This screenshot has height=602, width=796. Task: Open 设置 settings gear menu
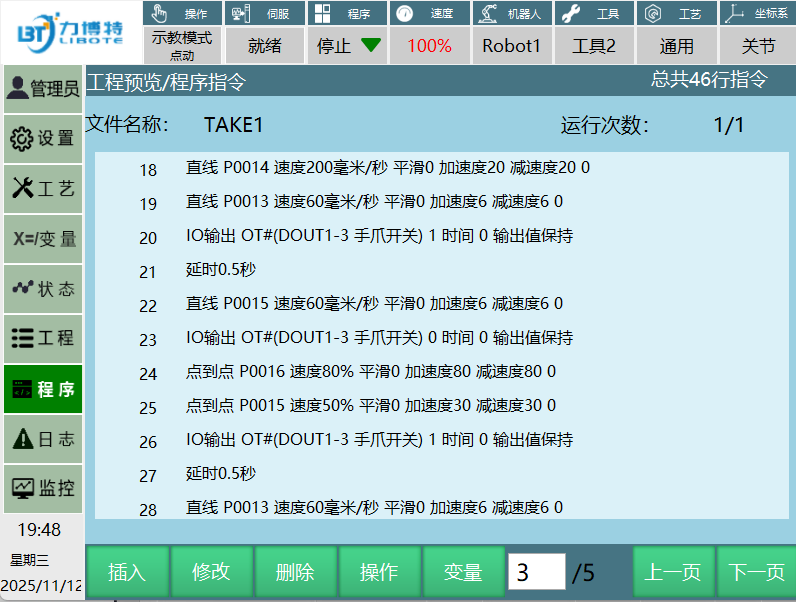[x=42, y=139]
